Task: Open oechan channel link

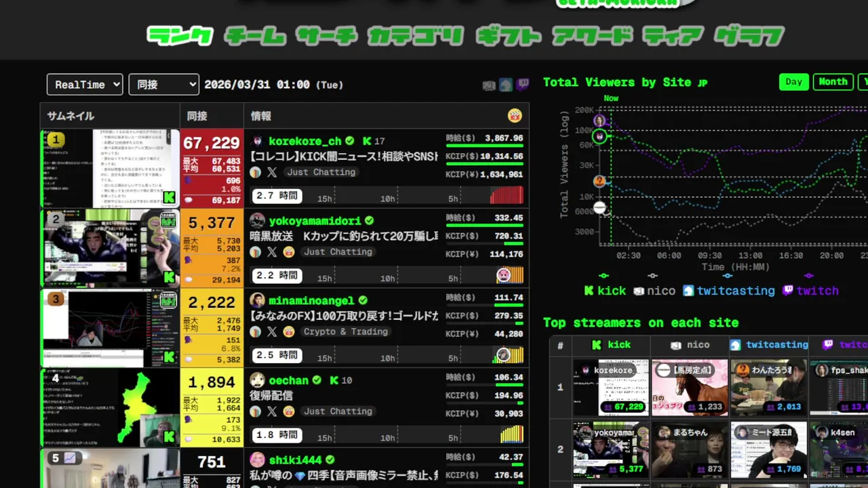Action: (x=288, y=380)
